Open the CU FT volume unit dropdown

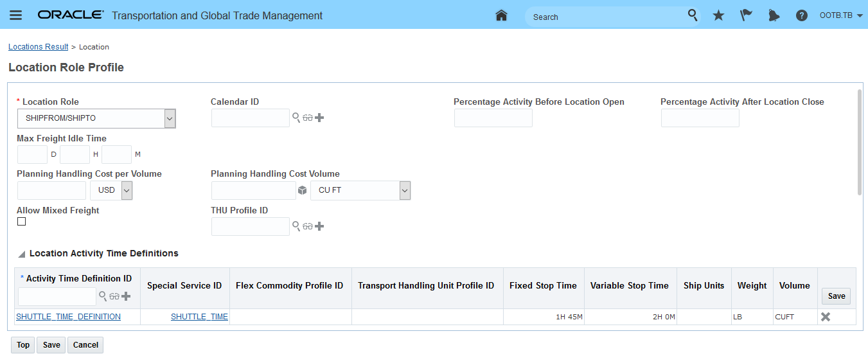pyautogui.click(x=404, y=190)
